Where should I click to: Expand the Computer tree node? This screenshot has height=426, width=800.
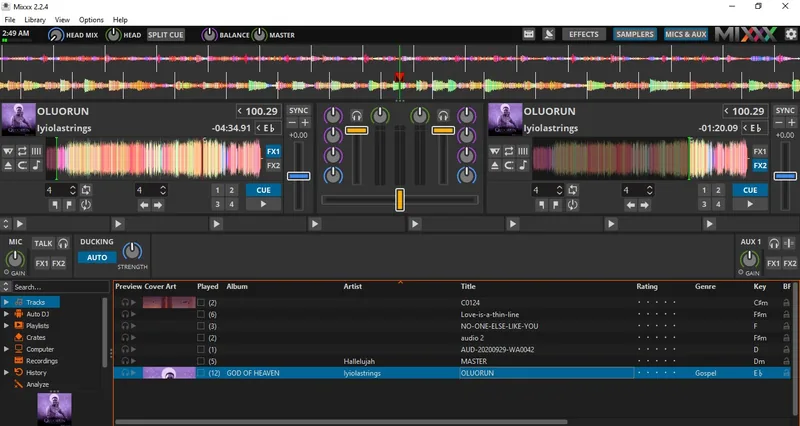click(x=6, y=349)
